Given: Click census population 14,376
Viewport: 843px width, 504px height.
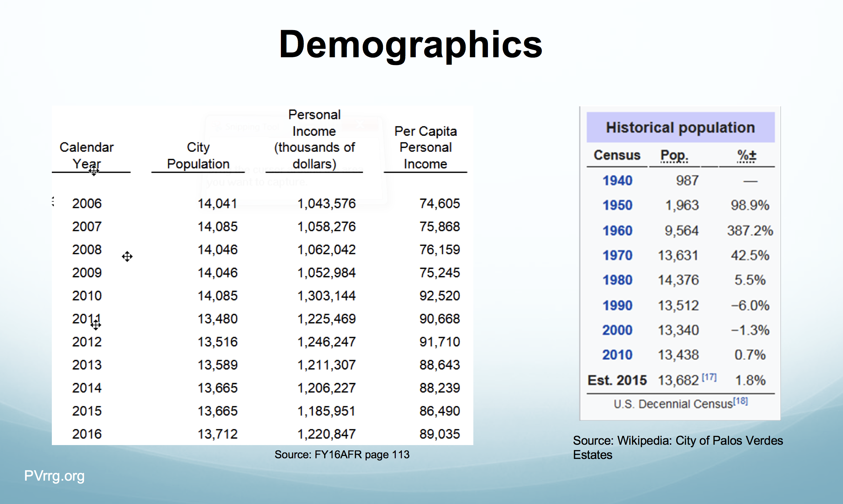Looking at the screenshot, I should click(x=678, y=280).
